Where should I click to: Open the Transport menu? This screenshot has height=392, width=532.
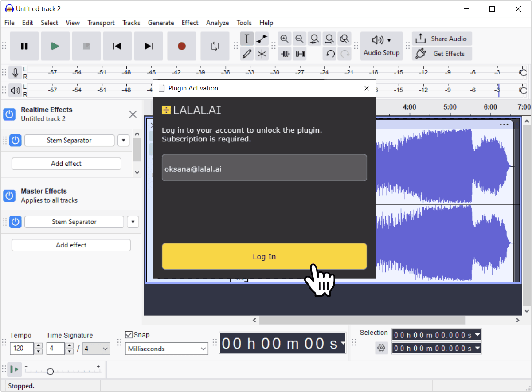(x=101, y=23)
